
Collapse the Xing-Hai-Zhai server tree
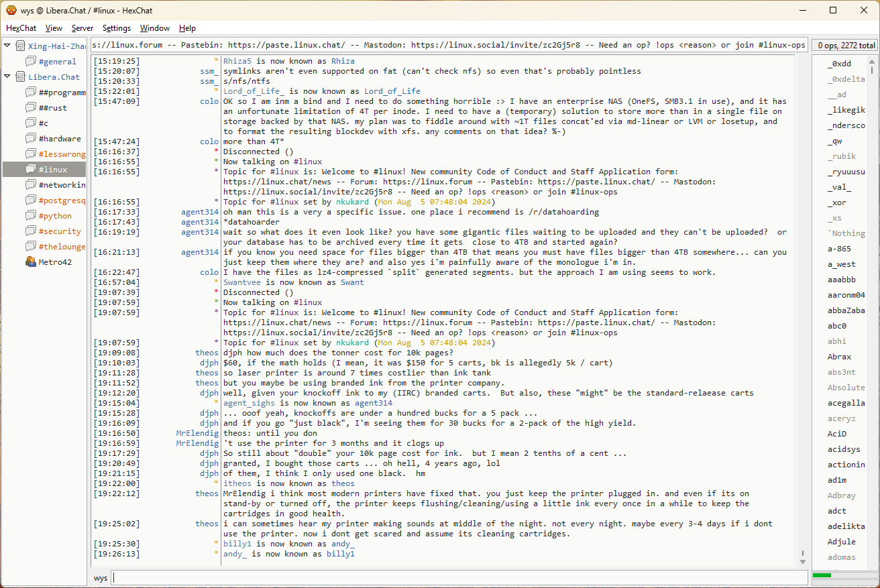pos(7,46)
